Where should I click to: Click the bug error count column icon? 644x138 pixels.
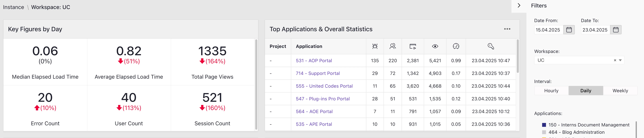[x=375, y=46]
